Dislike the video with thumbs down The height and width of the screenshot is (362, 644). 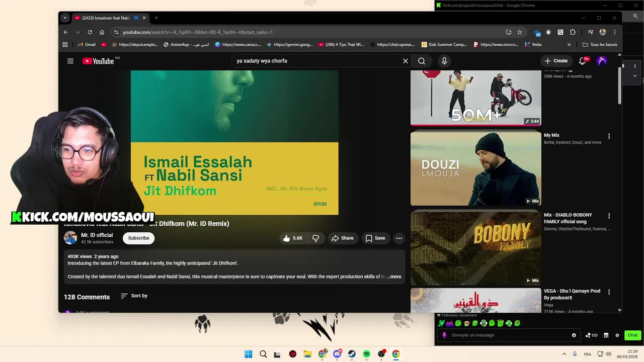click(316, 238)
